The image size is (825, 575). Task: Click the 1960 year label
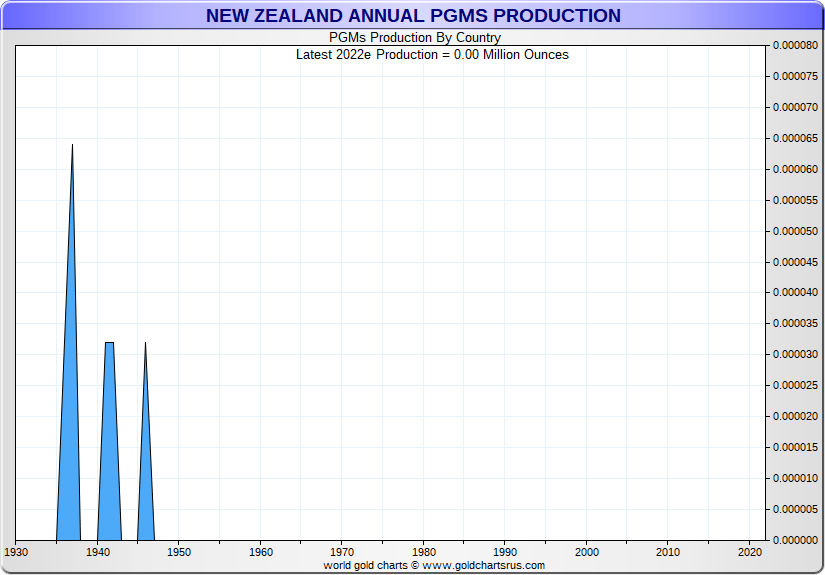(260, 552)
